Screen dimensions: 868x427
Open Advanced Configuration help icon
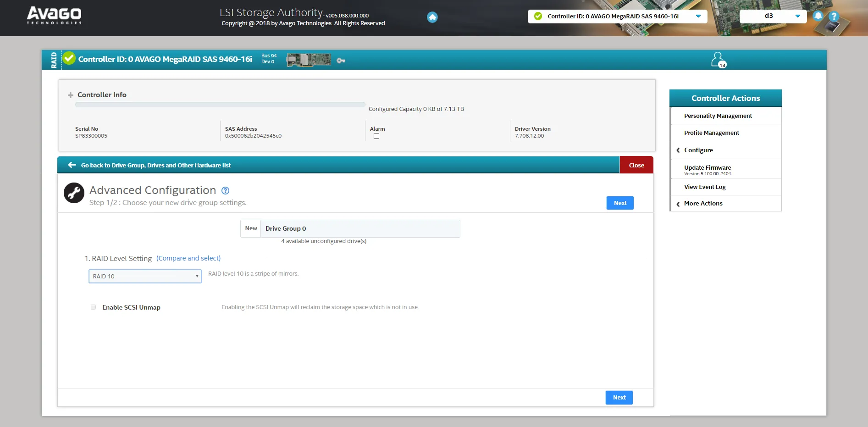click(225, 191)
